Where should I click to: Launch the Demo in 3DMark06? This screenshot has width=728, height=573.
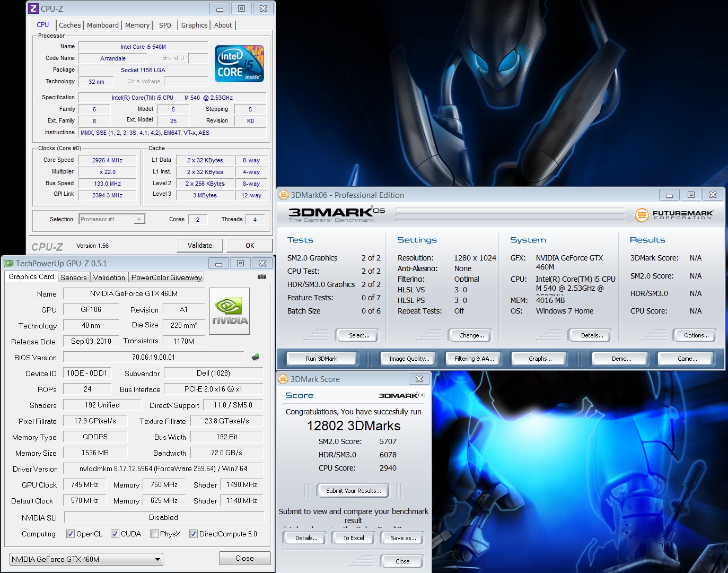click(621, 359)
